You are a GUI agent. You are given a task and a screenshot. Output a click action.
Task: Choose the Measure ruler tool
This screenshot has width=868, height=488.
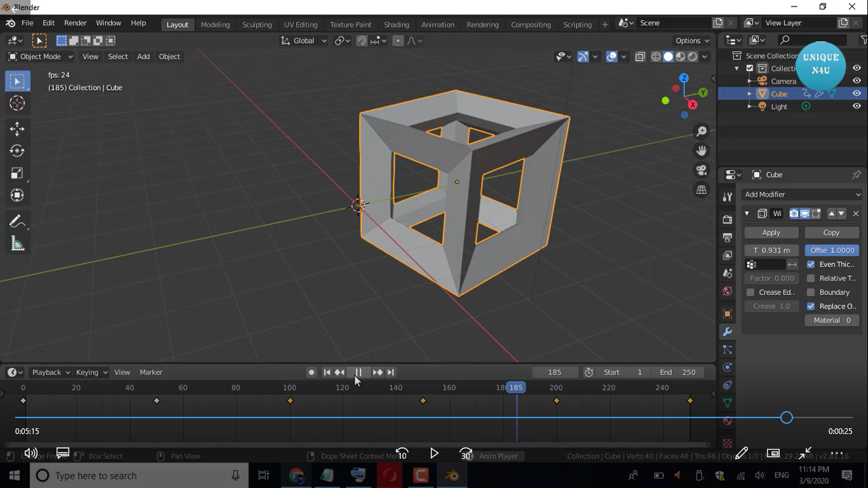(17, 244)
